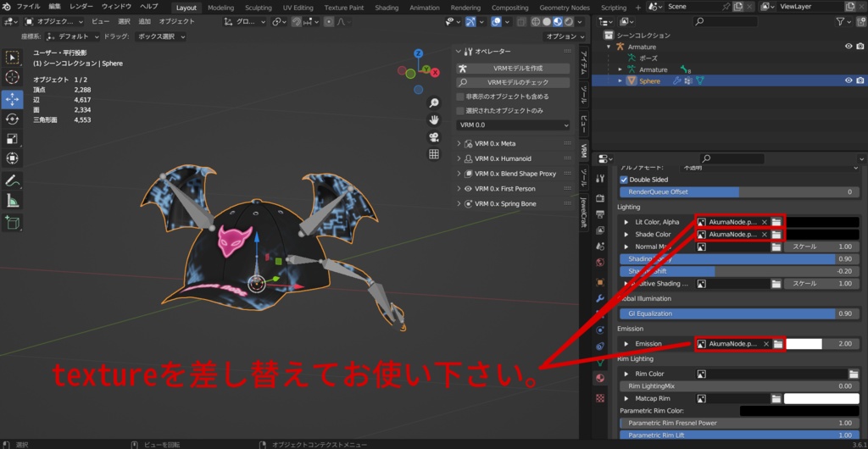The image size is (868, 449).
Task: Hide Sphere in viewport with eye icon
Action: click(x=849, y=80)
